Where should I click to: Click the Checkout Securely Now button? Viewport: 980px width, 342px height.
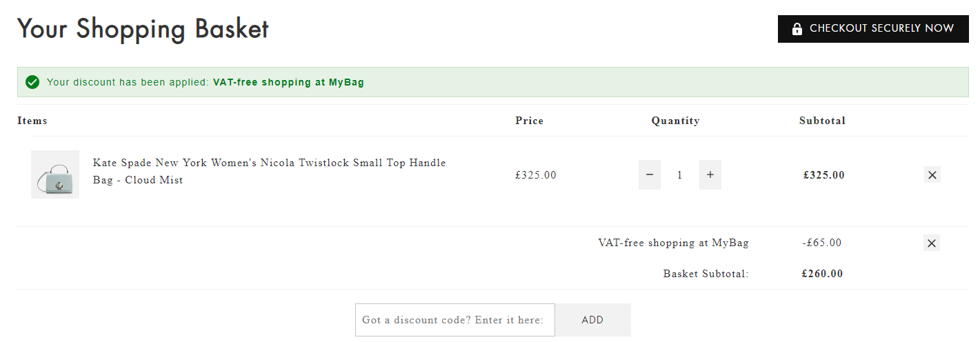pyautogui.click(x=873, y=29)
